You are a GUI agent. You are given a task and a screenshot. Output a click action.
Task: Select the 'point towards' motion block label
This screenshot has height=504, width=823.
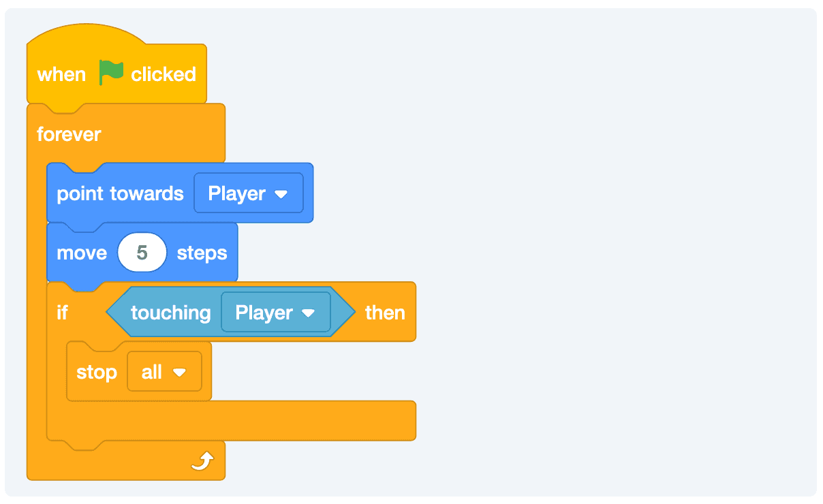coord(120,193)
